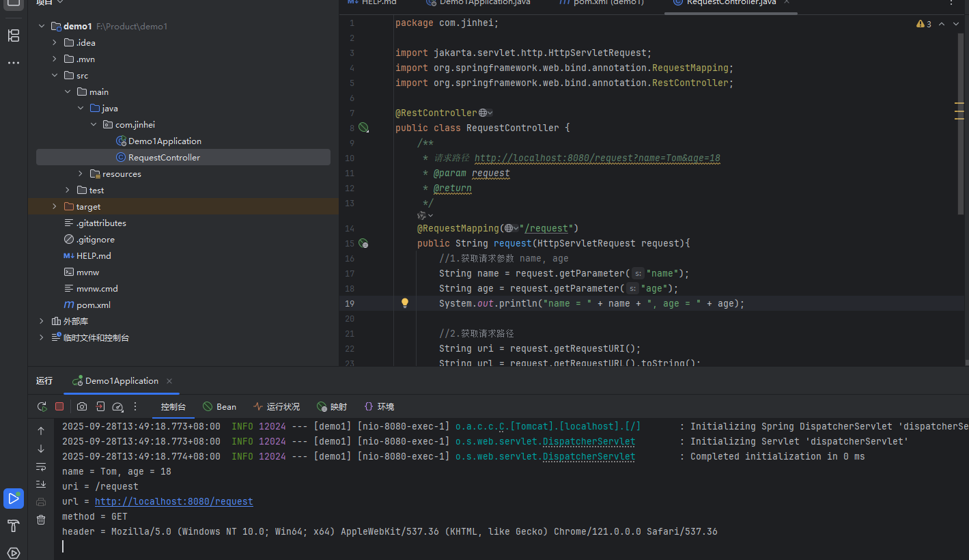Image resolution: width=969 pixels, height=560 pixels.
Task: Open dropdown chevron after @RestController globe
Action: pyautogui.click(x=490, y=113)
